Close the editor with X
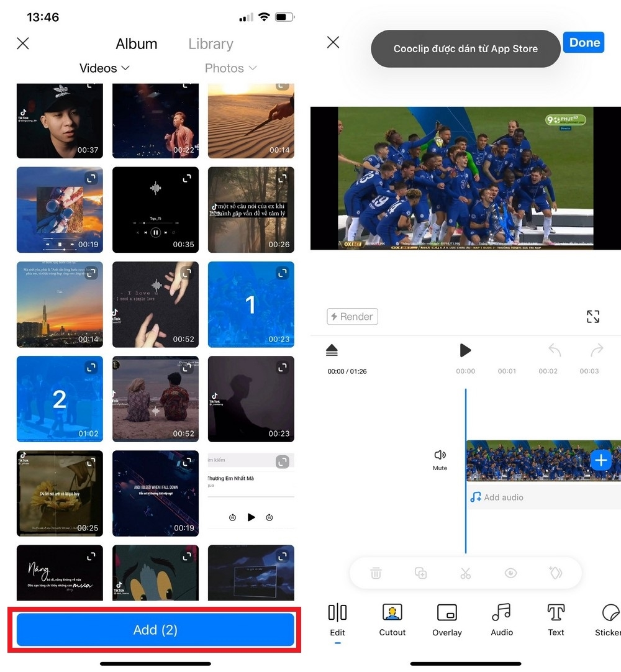This screenshot has width=621, height=672. point(333,42)
